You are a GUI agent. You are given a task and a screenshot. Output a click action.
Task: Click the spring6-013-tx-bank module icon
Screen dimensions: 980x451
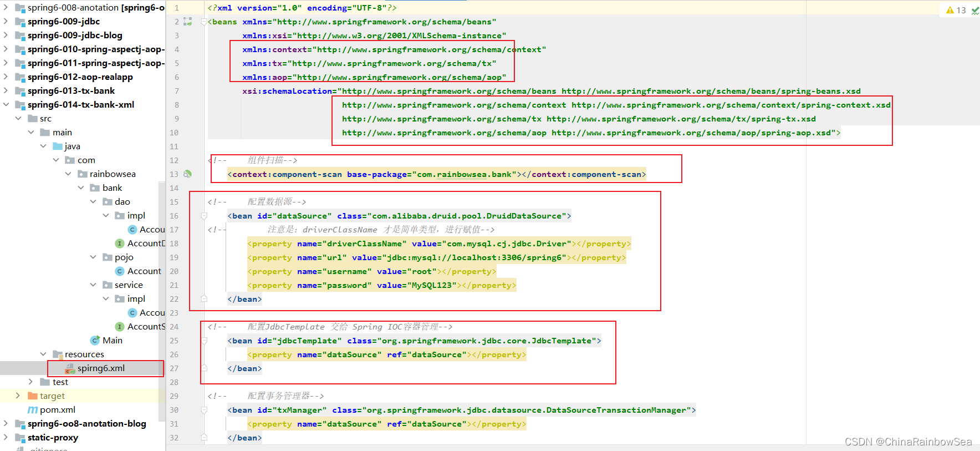coord(21,91)
